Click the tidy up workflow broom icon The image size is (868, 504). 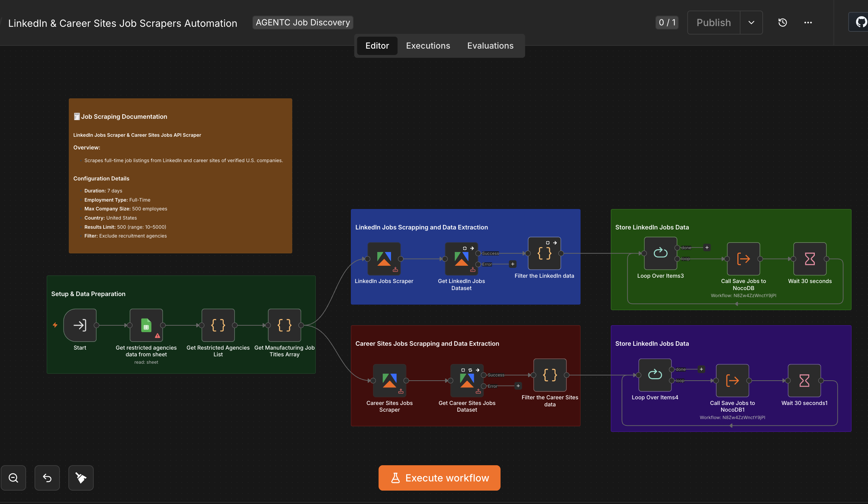point(81,478)
